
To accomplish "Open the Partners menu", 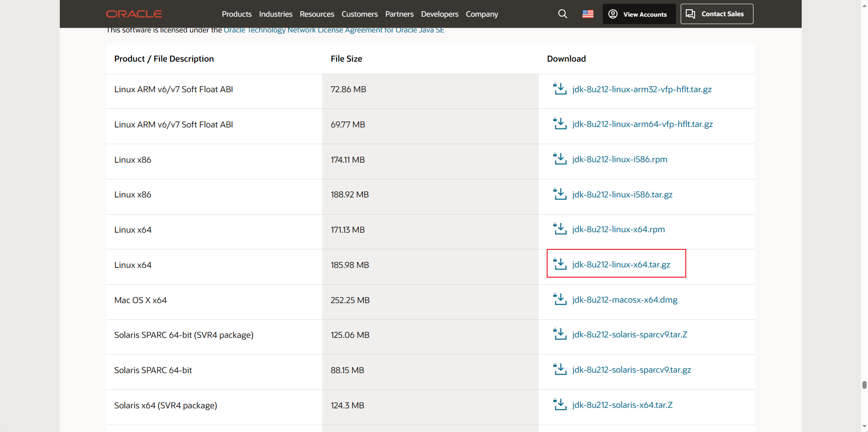I will point(399,14).
